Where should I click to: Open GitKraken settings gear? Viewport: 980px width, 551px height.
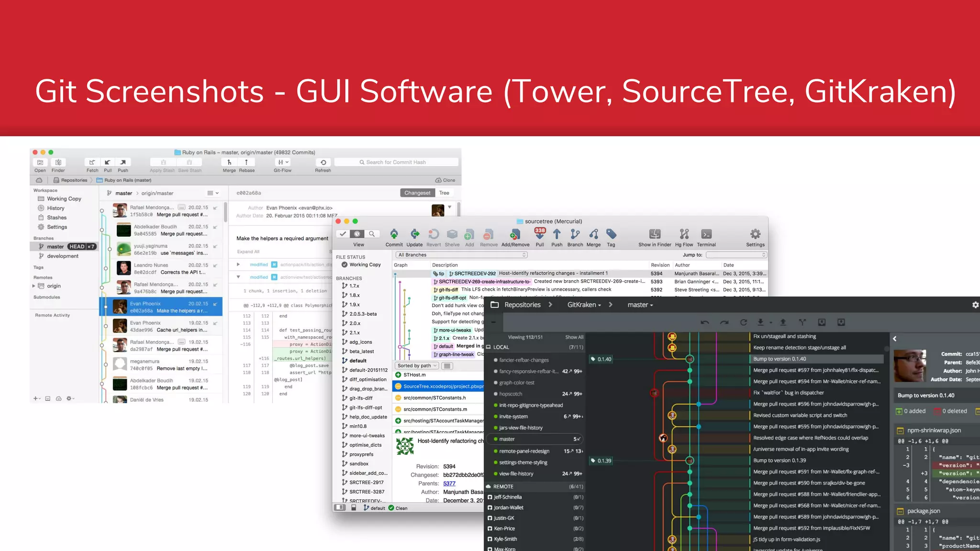(975, 305)
